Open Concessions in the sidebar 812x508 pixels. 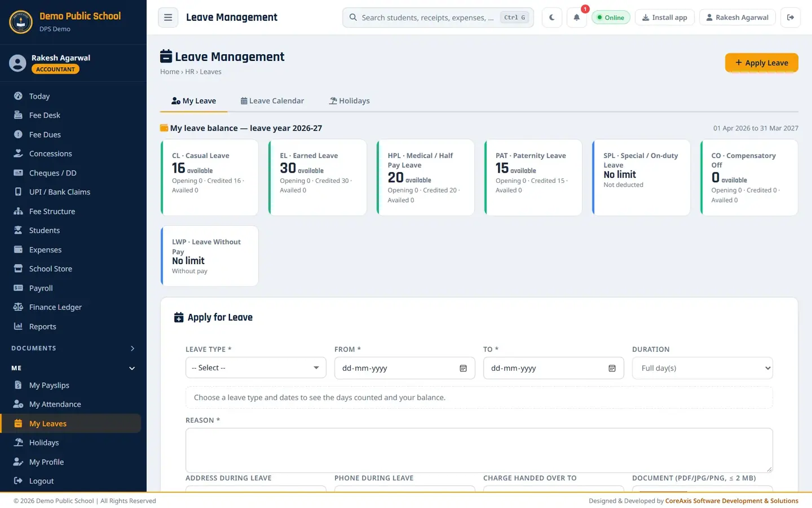click(x=71, y=154)
